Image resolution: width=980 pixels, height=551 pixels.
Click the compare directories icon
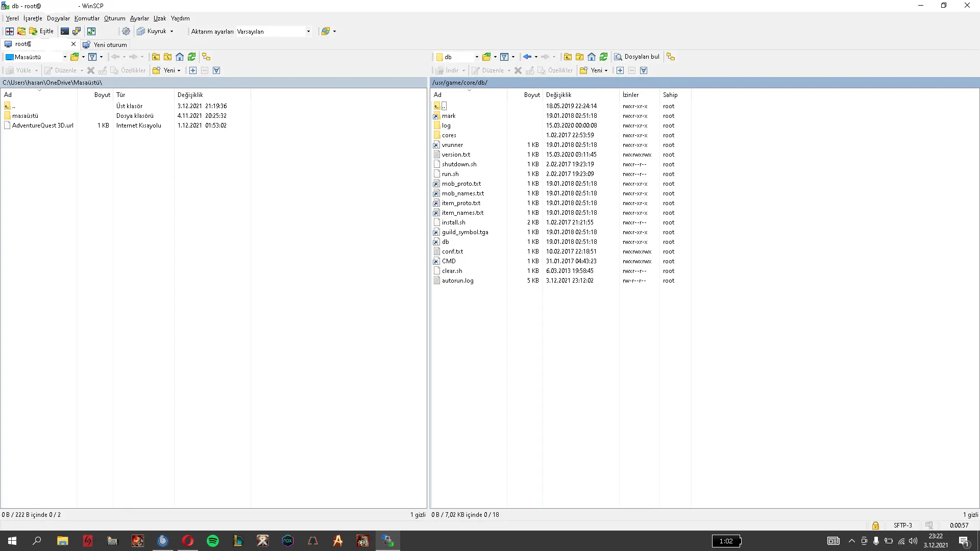pyautogui.click(x=10, y=31)
